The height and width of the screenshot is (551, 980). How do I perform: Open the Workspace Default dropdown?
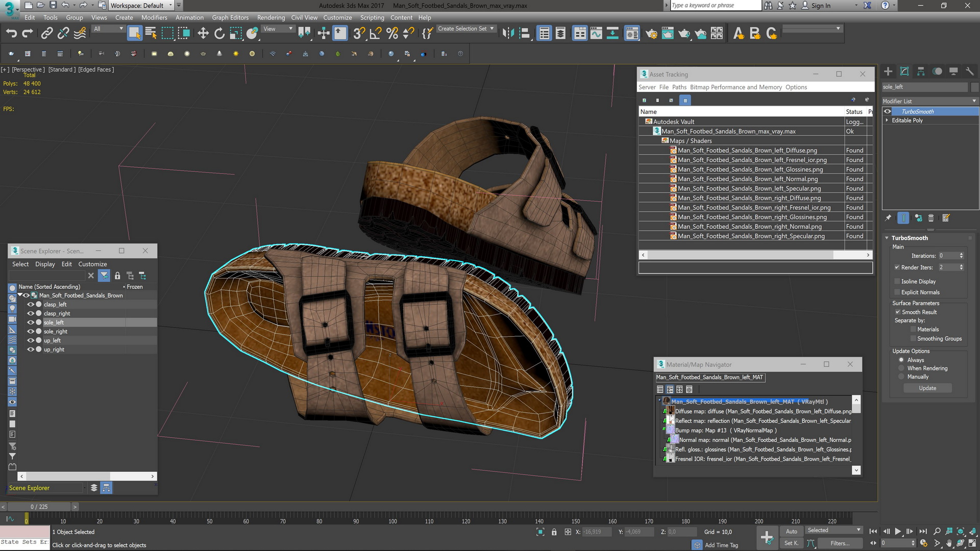[x=141, y=6]
